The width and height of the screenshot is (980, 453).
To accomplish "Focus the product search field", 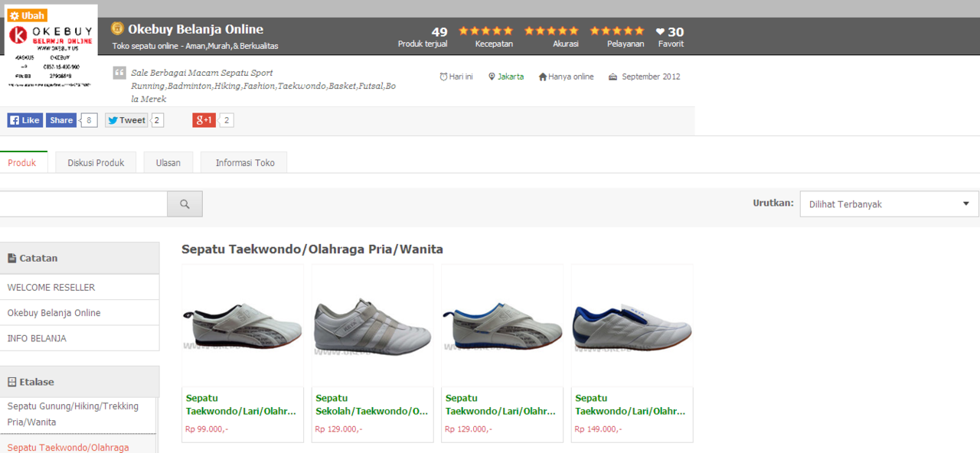I will click(83, 204).
